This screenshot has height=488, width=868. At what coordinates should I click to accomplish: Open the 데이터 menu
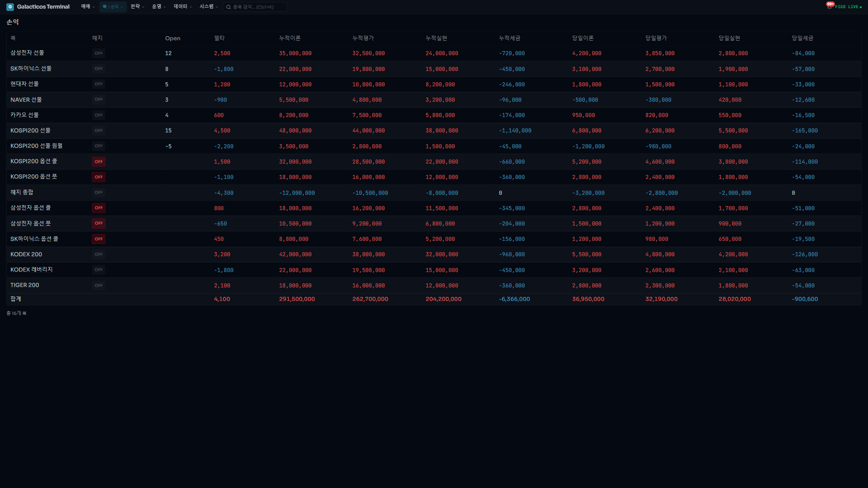pyautogui.click(x=183, y=7)
